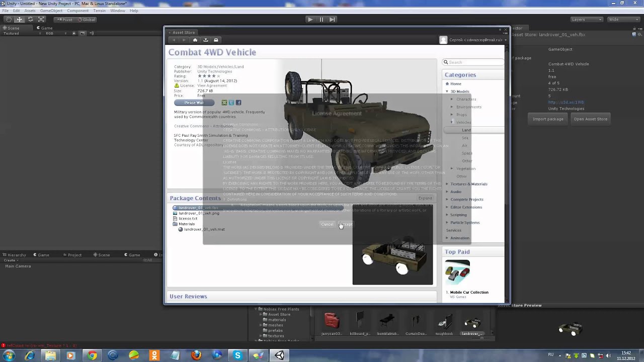Open Skype from taskbar
644x362 pixels.
tap(237, 355)
